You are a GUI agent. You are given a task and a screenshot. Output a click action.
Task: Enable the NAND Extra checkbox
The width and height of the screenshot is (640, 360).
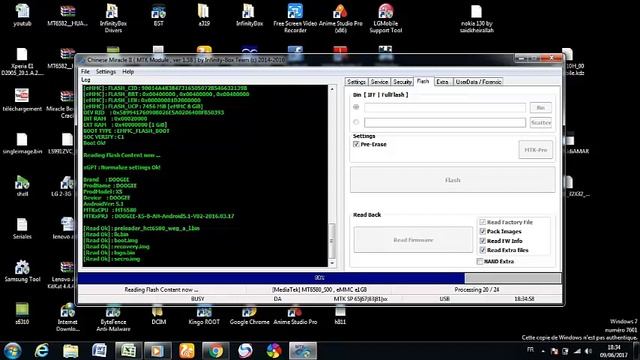(480, 261)
